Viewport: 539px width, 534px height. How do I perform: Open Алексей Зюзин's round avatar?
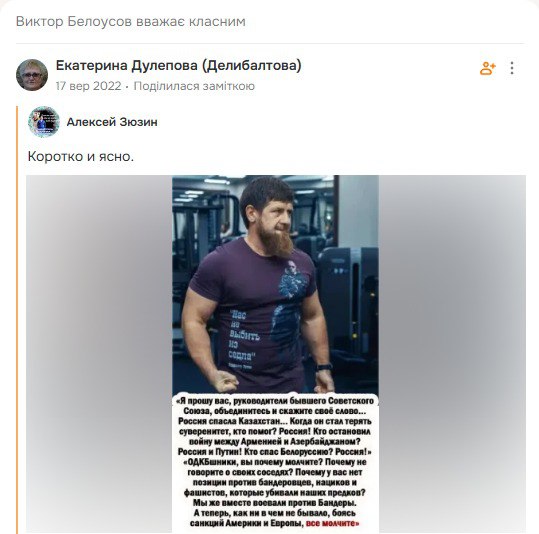[44, 122]
